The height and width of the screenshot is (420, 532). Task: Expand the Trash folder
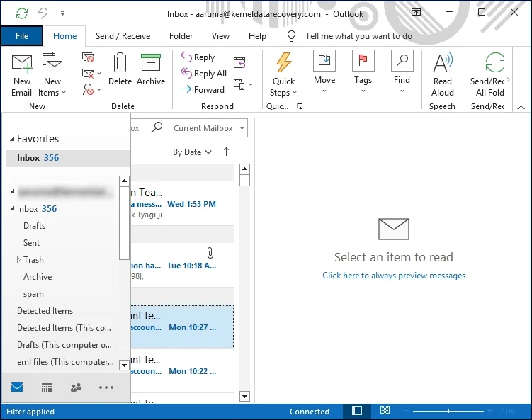tap(18, 260)
